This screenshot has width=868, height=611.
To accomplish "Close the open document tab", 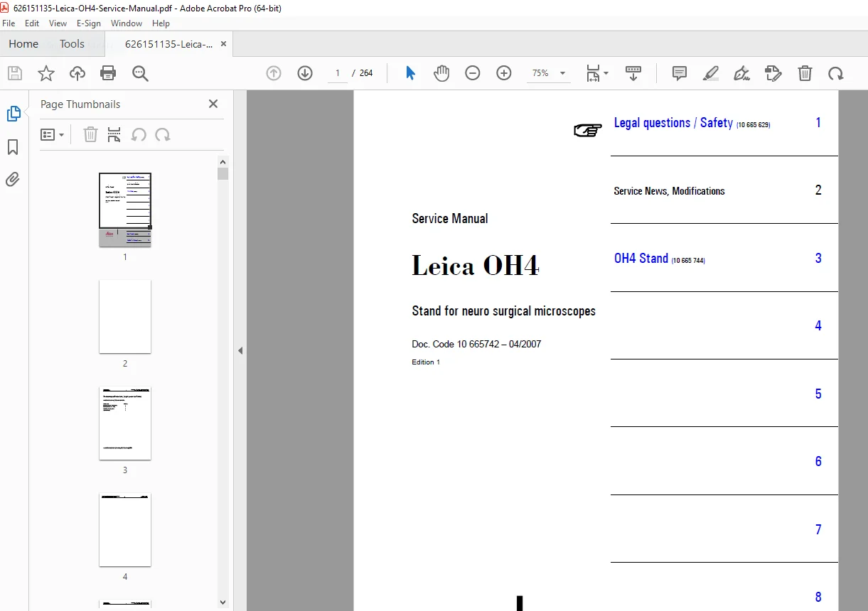I will click(x=223, y=43).
